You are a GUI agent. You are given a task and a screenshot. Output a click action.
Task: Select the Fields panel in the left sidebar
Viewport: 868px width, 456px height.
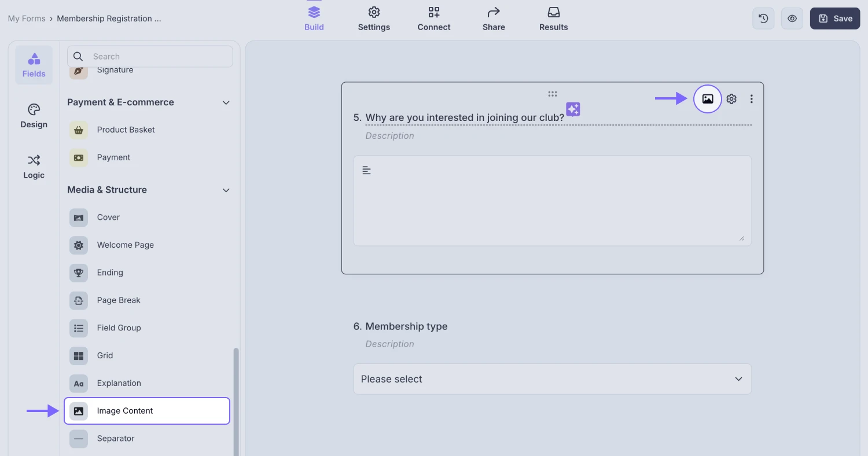coord(34,64)
